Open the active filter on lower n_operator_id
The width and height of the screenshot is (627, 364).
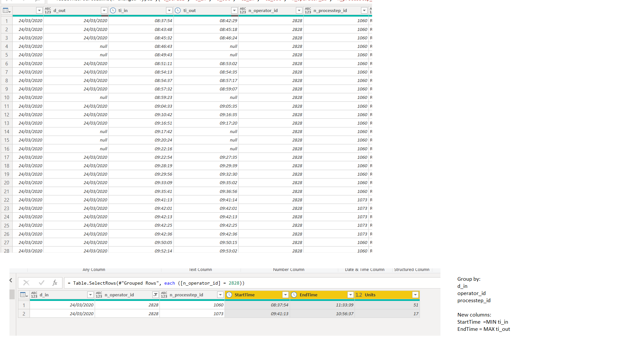(156, 295)
